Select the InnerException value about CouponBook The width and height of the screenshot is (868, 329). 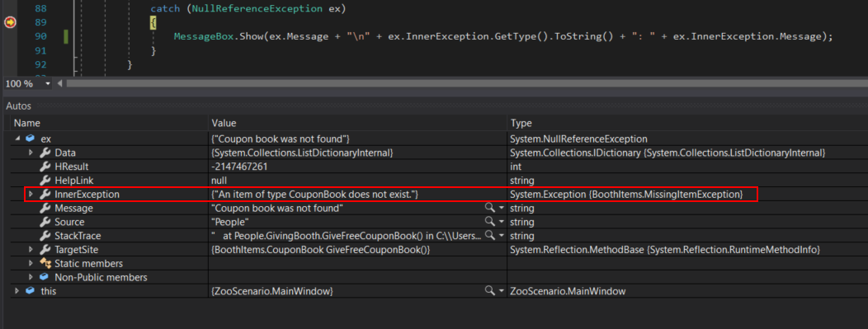pos(315,194)
